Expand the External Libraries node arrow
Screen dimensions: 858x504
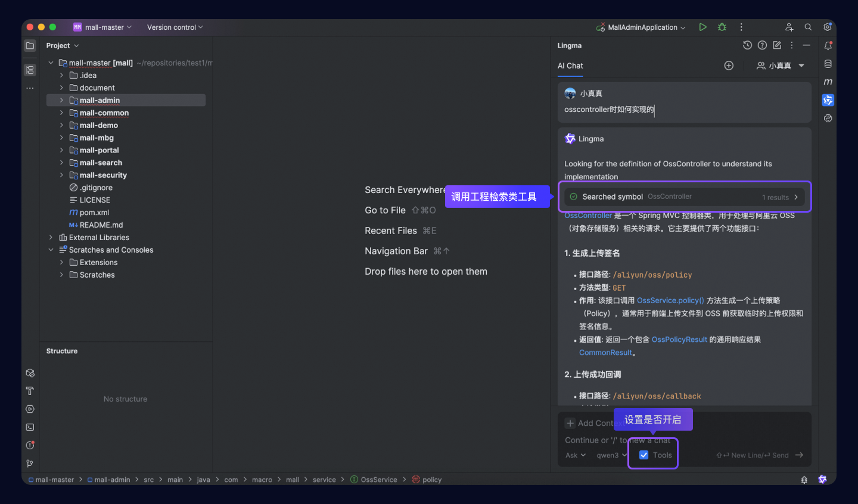(x=51, y=237)
